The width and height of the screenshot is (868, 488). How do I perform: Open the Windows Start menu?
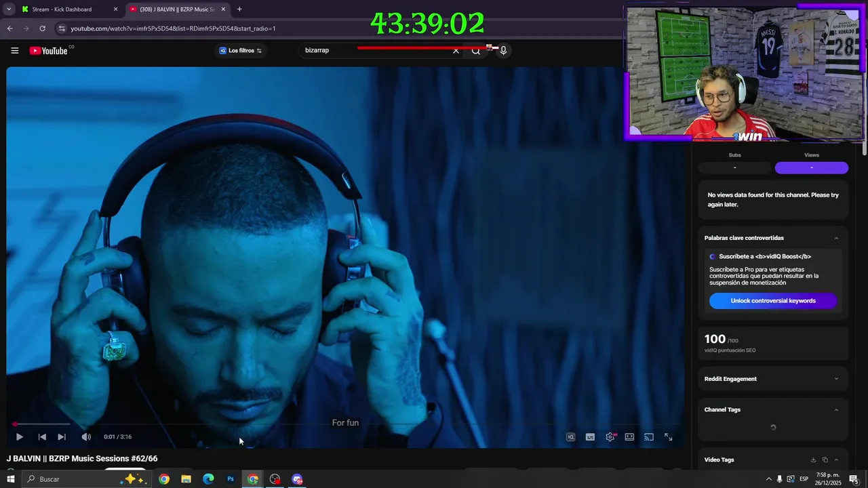coord(10,479)
